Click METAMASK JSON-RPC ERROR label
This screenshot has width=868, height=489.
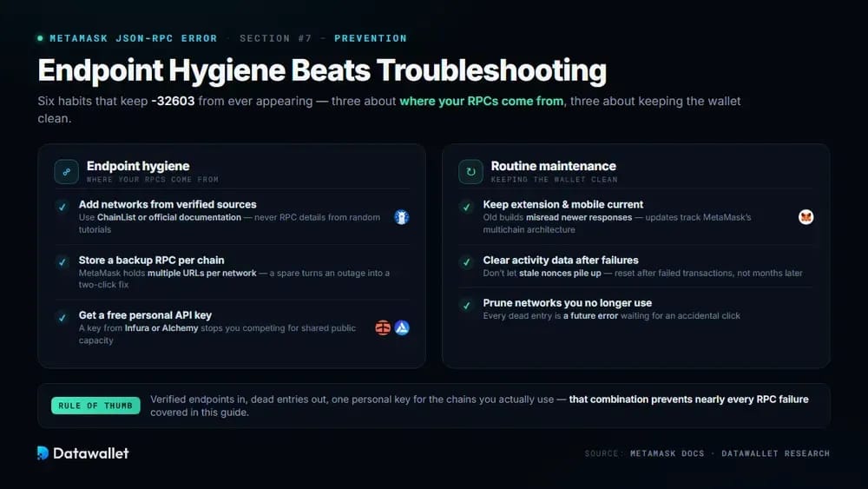(x=134, y=38)
